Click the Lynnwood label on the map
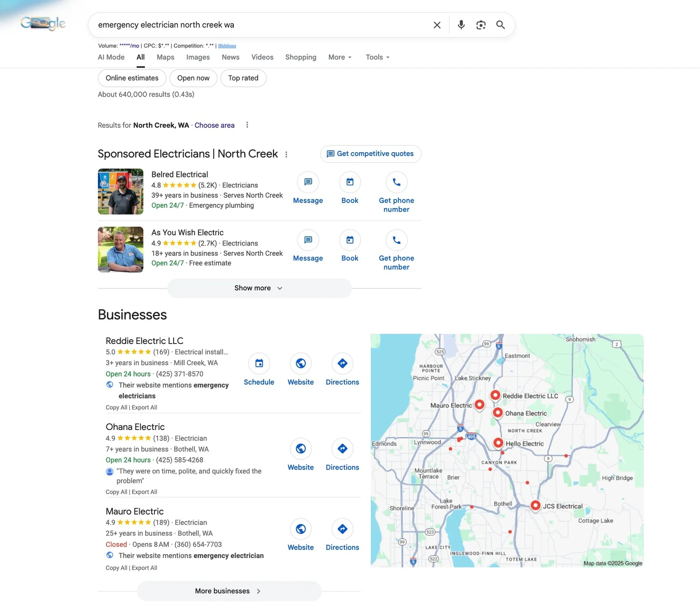 point(427,442)
